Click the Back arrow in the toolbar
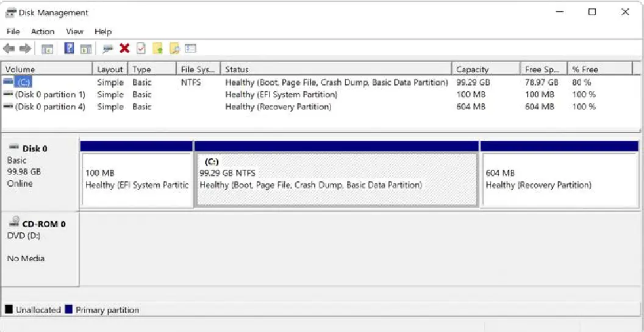The height and width of the screenshot is (332, 644). pyautogui.click(x=9, y=49)
